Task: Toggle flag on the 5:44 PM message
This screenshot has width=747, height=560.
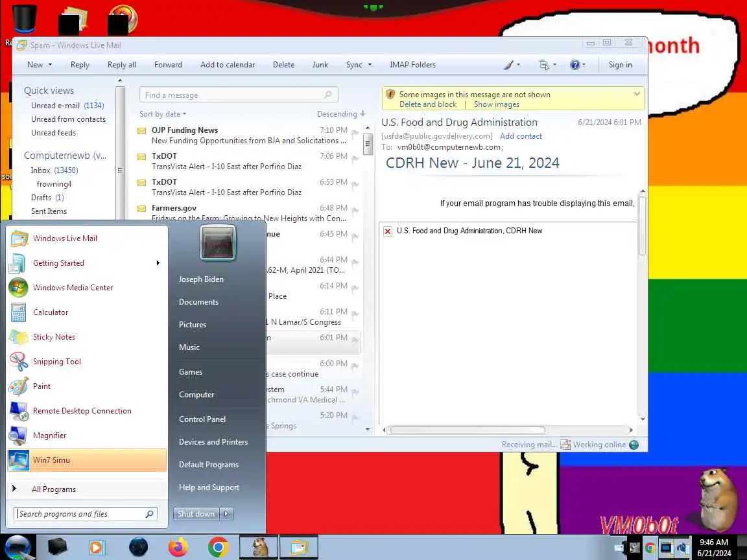Action: (355, 392)
